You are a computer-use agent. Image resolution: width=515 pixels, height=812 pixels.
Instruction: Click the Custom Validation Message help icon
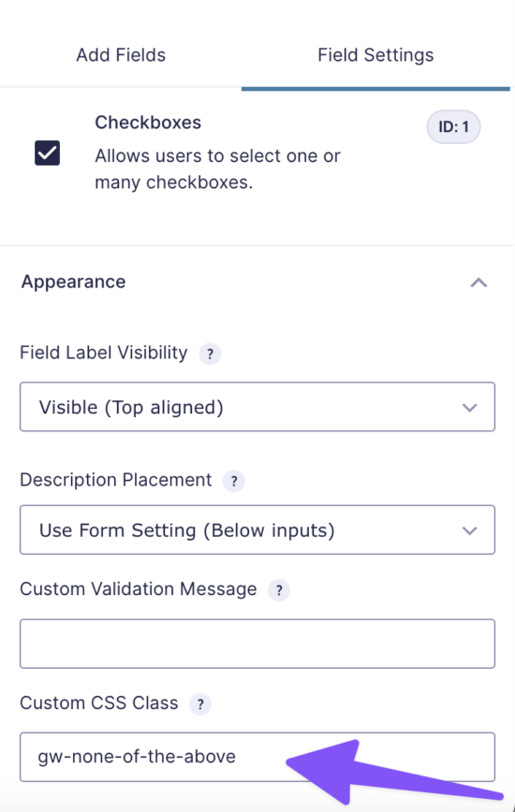(279, 590)
